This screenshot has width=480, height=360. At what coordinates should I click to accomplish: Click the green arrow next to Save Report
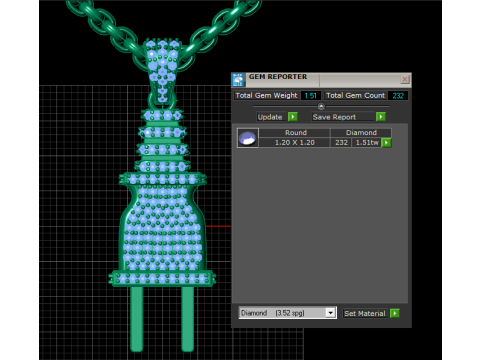pos(381,117)
